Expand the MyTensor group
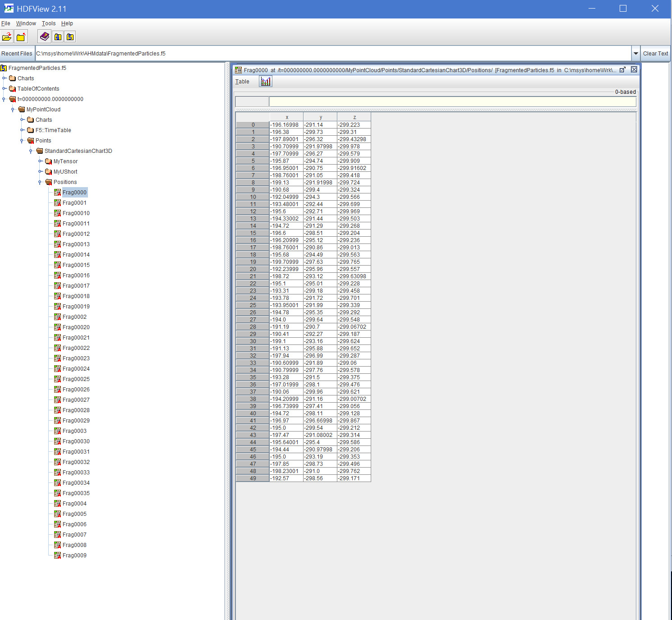The height and width of the screenshot is (620, 672). [x=40, y=161]
